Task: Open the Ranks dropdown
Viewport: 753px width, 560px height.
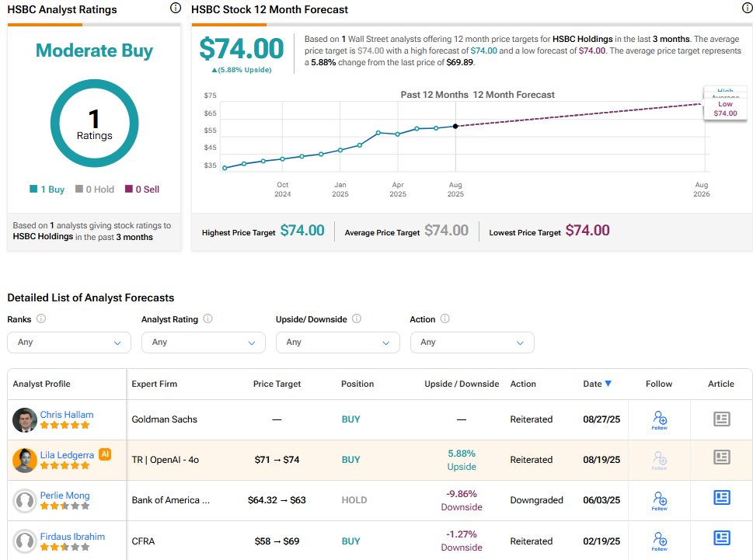Action: click(x=69, y=343)
